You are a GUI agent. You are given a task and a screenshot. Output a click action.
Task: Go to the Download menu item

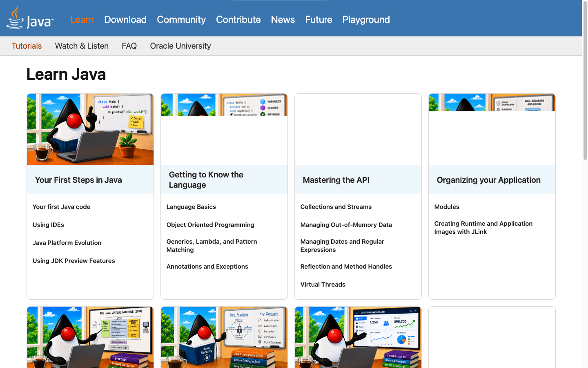click(x=125, y=20)
